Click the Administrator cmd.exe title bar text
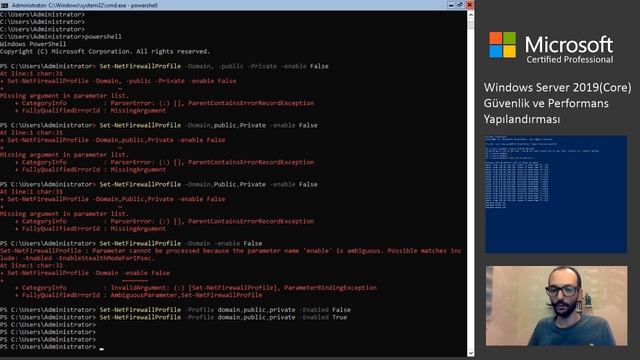Image resolution: width=640 pixels, height=360 pixels. pyautogui.click(x=84, y=5)
